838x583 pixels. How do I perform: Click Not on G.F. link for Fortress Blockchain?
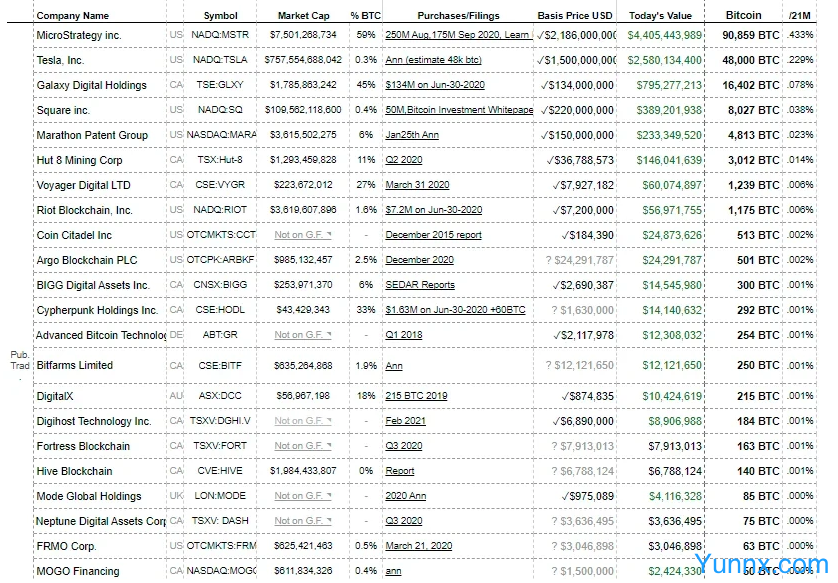[x=302, y=446]
